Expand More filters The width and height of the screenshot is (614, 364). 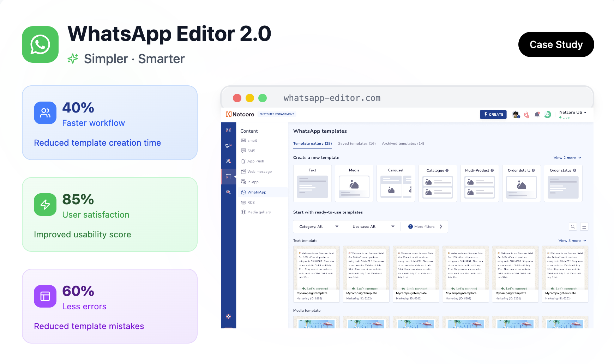(x=425, y=227)
